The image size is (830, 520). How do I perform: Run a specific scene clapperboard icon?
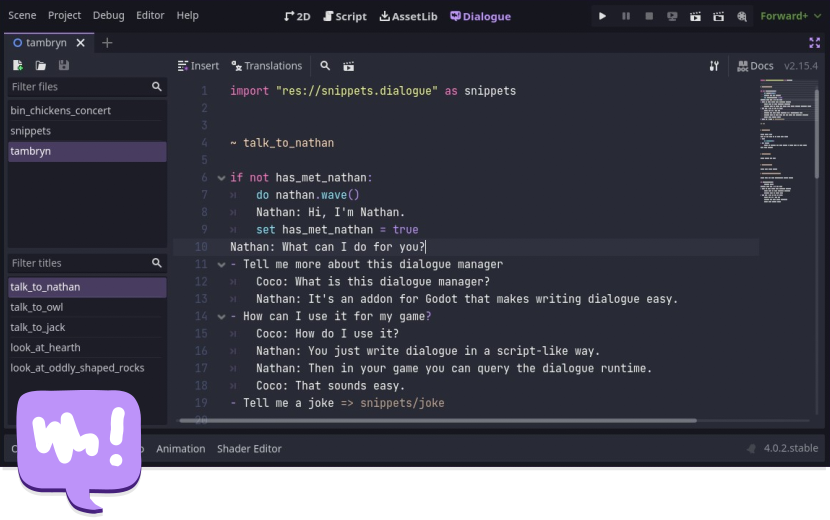718,16
